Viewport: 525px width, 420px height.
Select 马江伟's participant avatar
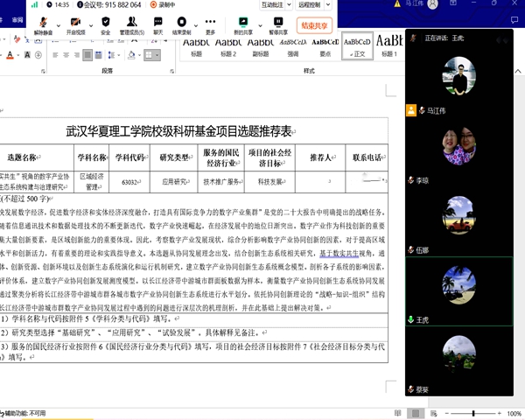click(x=458, y=77)
